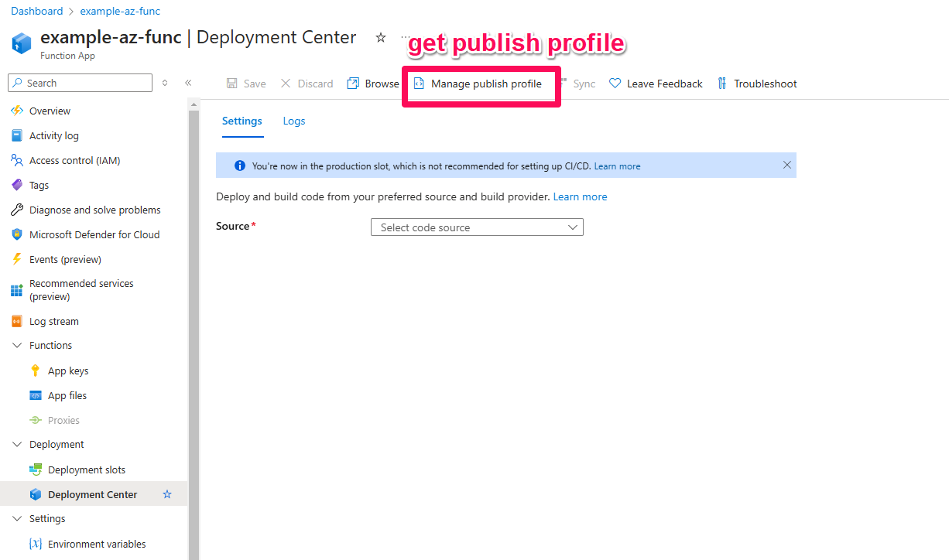Screen dimensions: 949x560
Task: Click the Leave Feedback heart icon
Action: (615, 84)
